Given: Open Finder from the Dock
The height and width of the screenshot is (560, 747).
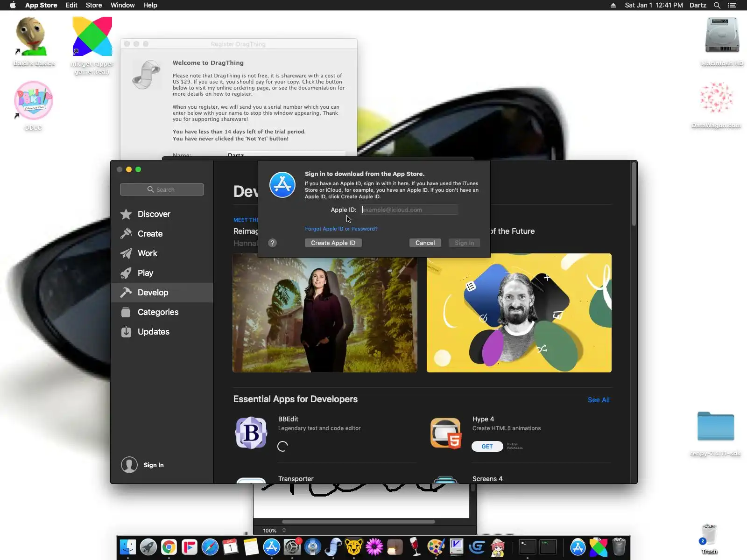Looking at the screenshot, I should point(128,547).
